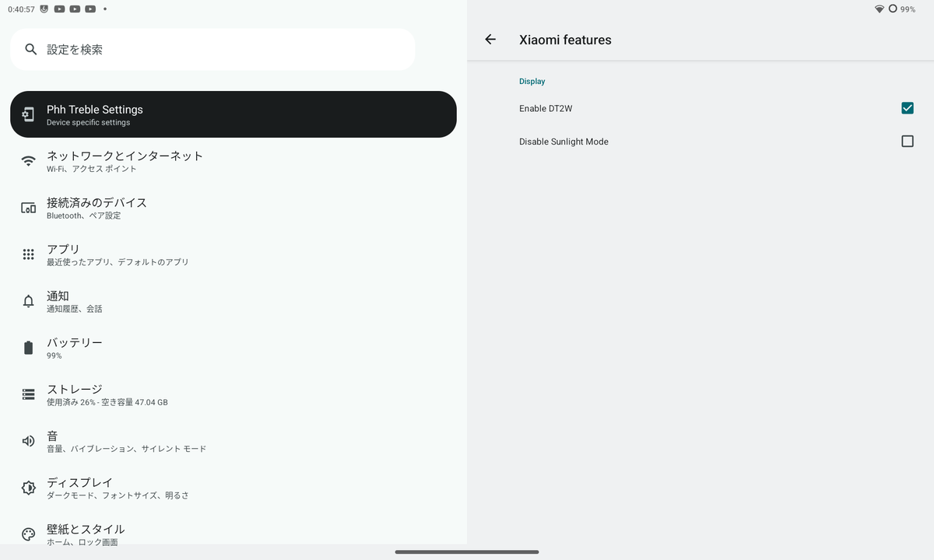Screen dimensions: 934x560
Task: Uncheck the Enable DT2W checkbox
Action: pos(908,108)
